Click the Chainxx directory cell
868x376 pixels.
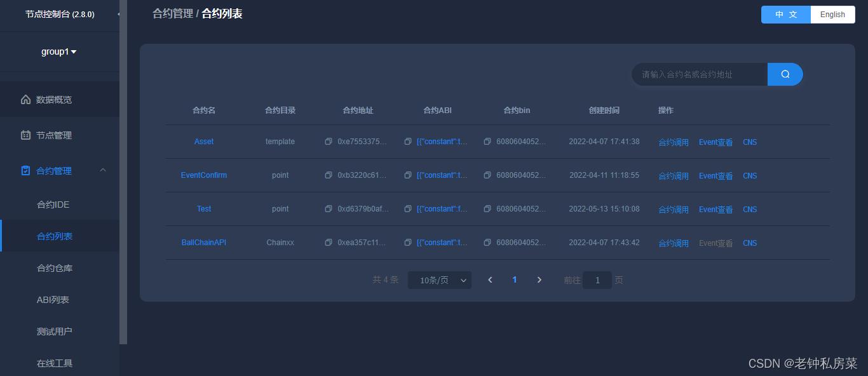(280, 243)
